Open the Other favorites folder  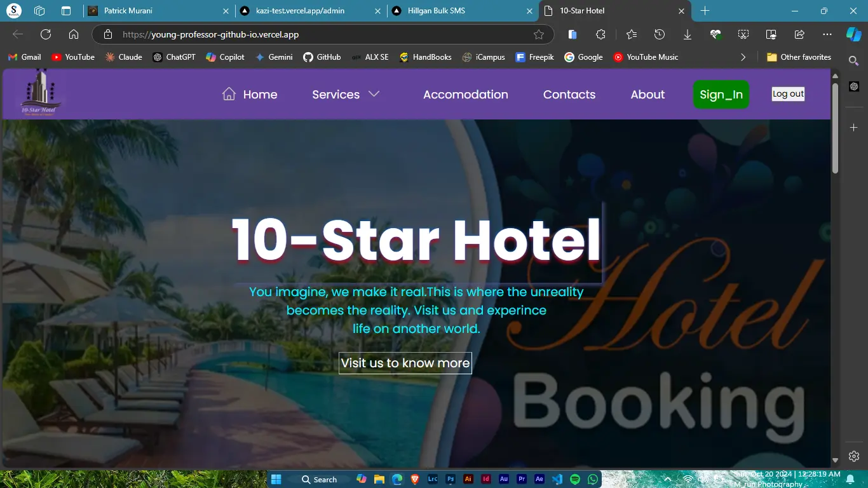tap(799, 57)
